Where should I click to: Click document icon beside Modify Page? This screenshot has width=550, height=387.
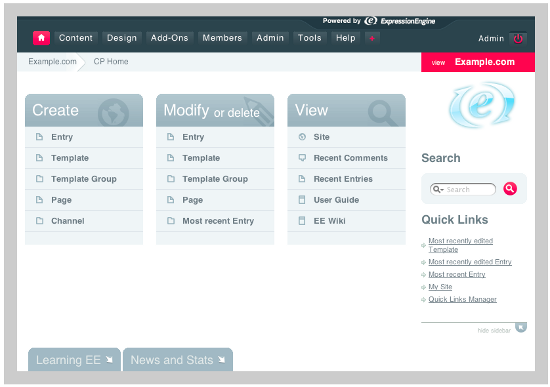click(x=171, y=200)
